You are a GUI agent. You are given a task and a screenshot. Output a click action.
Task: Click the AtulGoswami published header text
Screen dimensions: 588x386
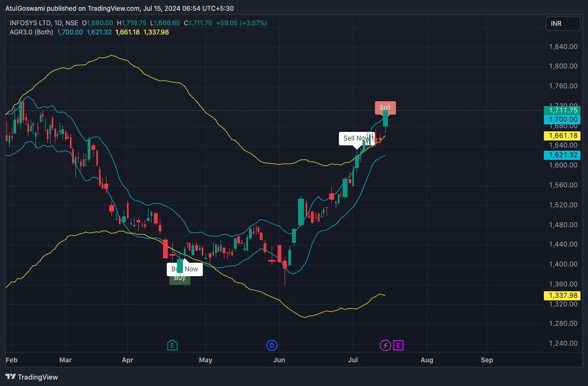click(x=119, y=8)
